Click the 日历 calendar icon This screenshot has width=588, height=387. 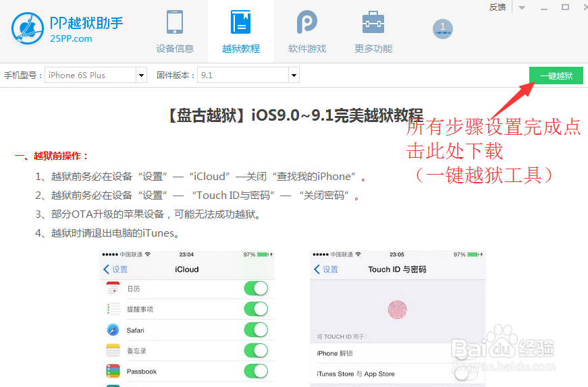click(113, 289)
